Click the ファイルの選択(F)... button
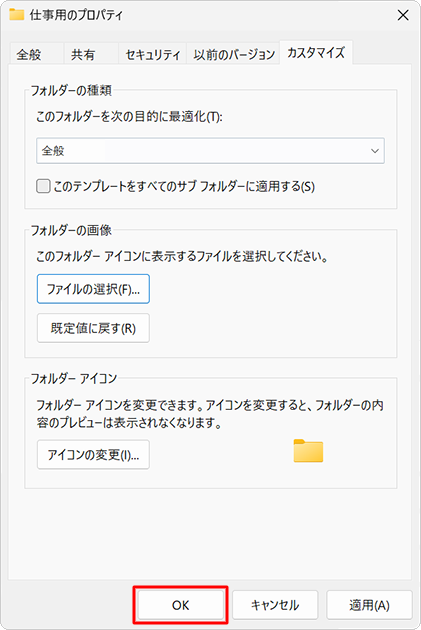Image resolution: width=421 pixels, height=630 pixels. pyautogui.click(x=93, y=289)
